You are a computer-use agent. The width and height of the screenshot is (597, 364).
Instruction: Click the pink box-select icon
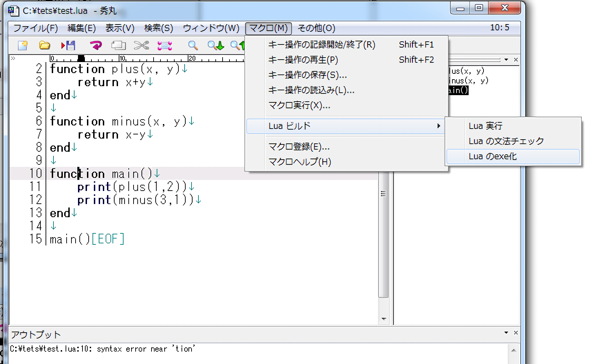(165, 45)
